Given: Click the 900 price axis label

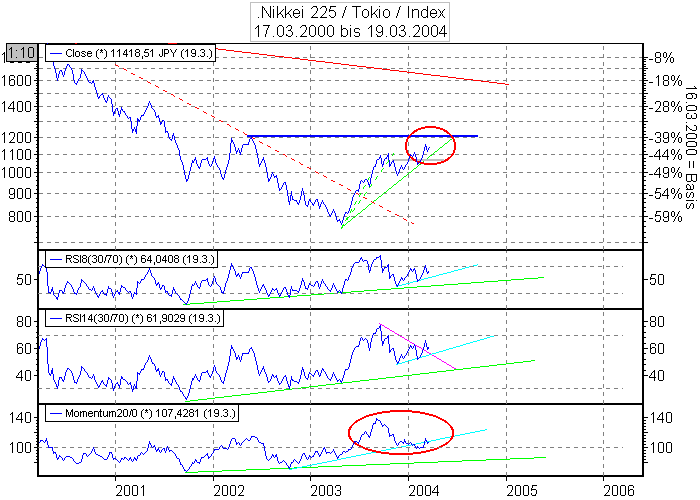Looking at the screenshot, I should click(21, 194).
